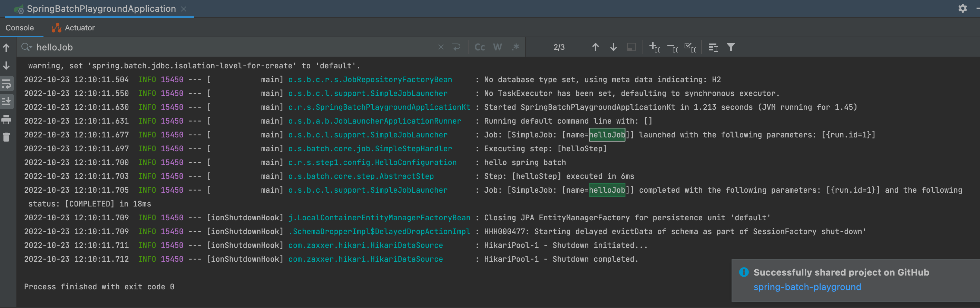
Task: Open search results in Find window
Action: 713,47
